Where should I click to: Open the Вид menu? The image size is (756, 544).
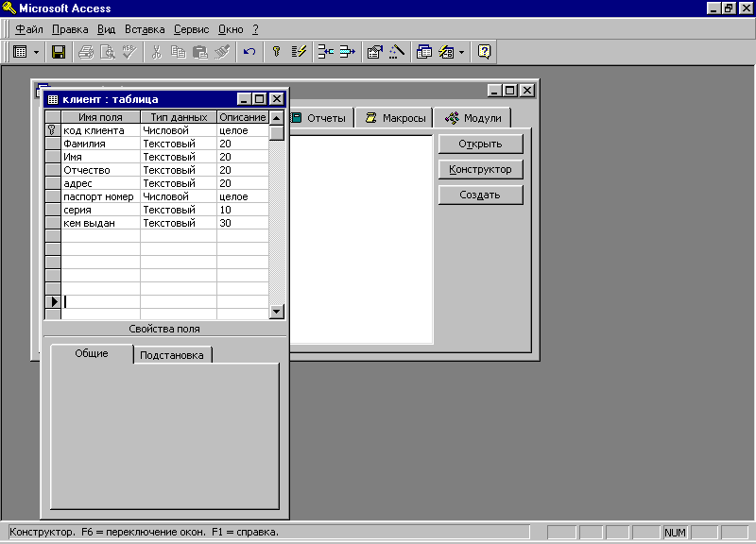106,29
